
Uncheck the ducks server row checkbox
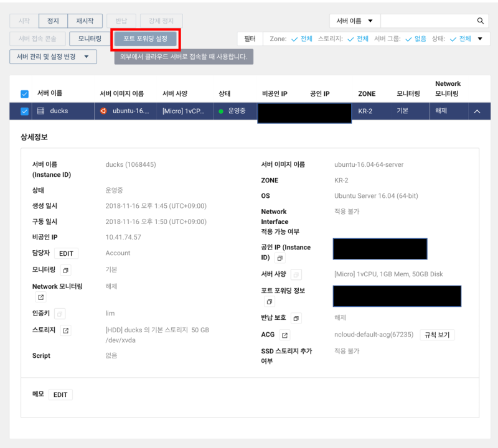25,111
